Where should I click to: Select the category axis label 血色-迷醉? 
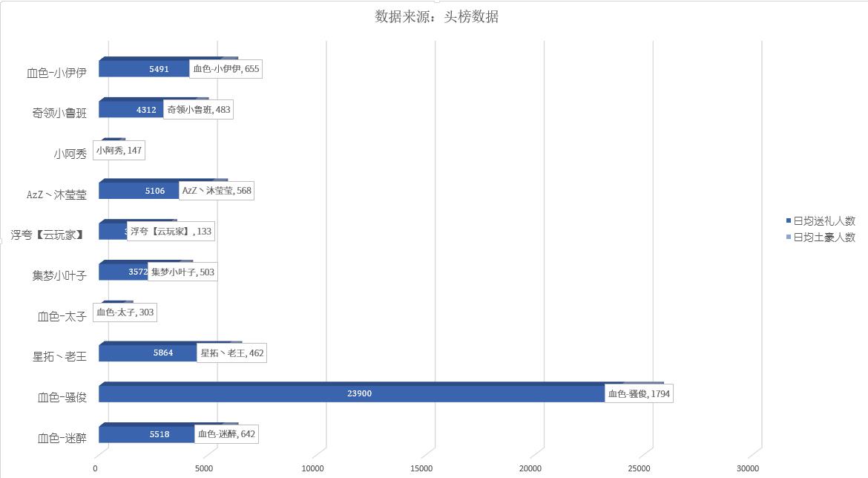(x=62, y=438)
